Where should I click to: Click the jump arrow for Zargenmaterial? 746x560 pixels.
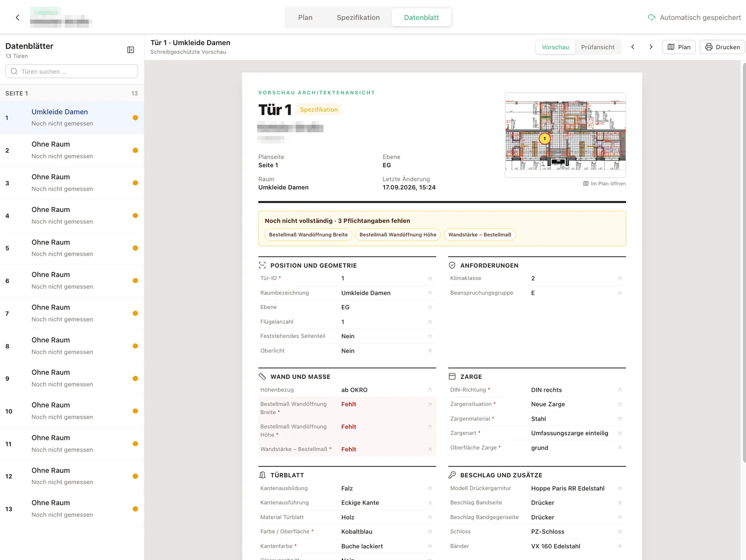[x=619, y=419]
